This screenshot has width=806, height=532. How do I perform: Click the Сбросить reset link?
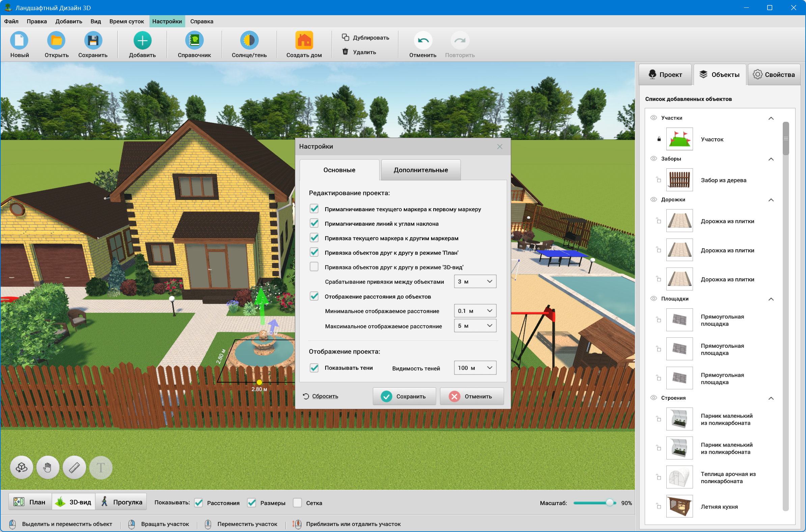(325, 396)
